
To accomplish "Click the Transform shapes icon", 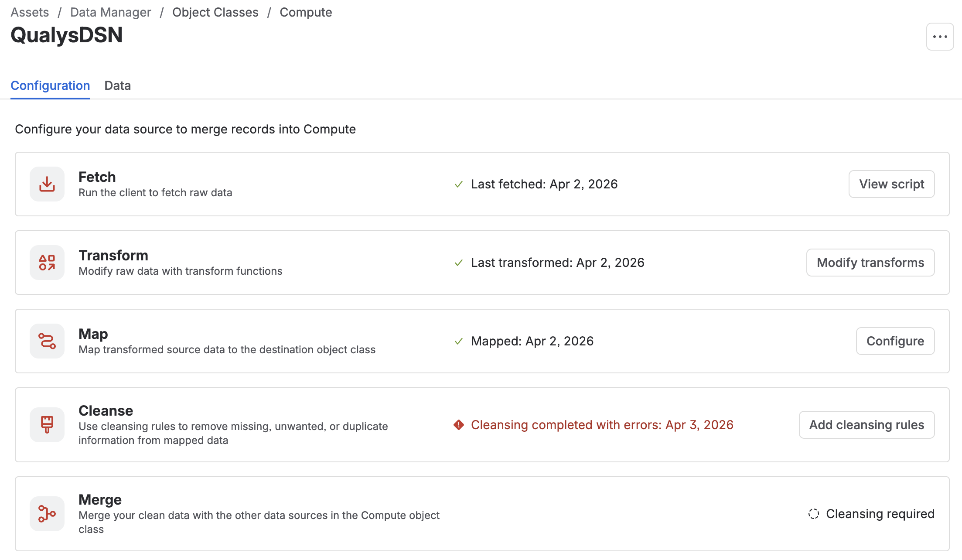I will (47, 263).
